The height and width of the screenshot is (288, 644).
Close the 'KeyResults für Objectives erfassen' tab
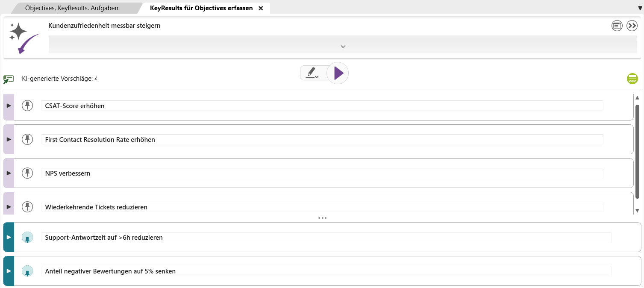pyautogui.click(x=261, y=8)
